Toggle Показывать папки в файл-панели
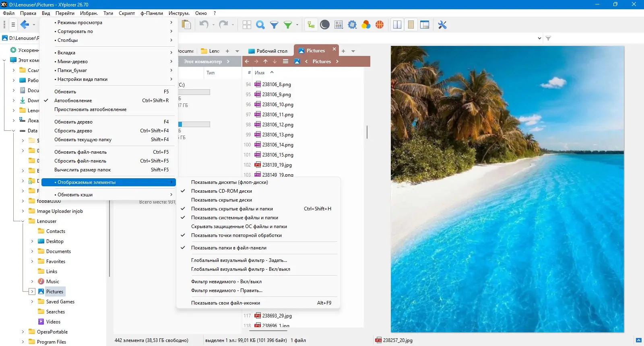The image size is (644, 346). [258, 248]
